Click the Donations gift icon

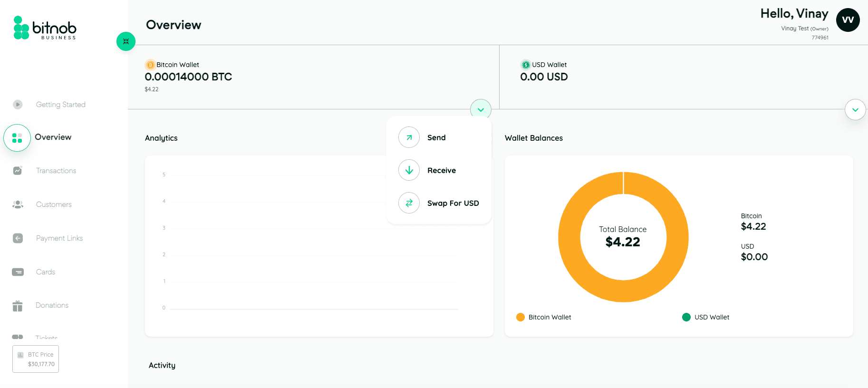(18, 306)
